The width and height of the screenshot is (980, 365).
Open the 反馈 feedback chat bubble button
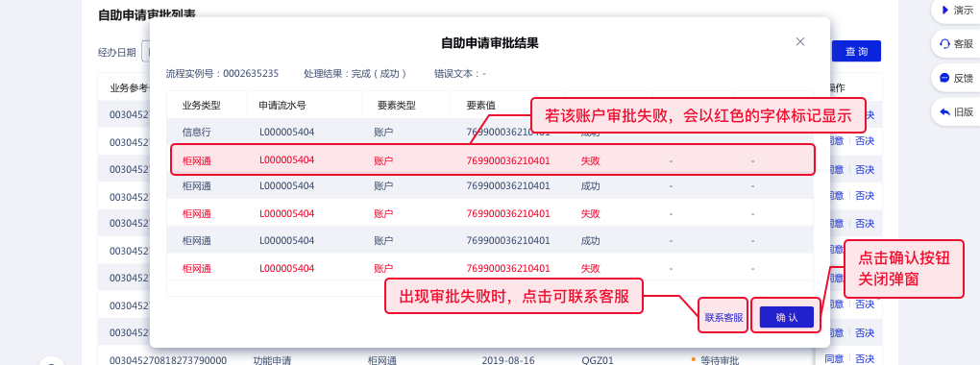[x=956, y=78]
